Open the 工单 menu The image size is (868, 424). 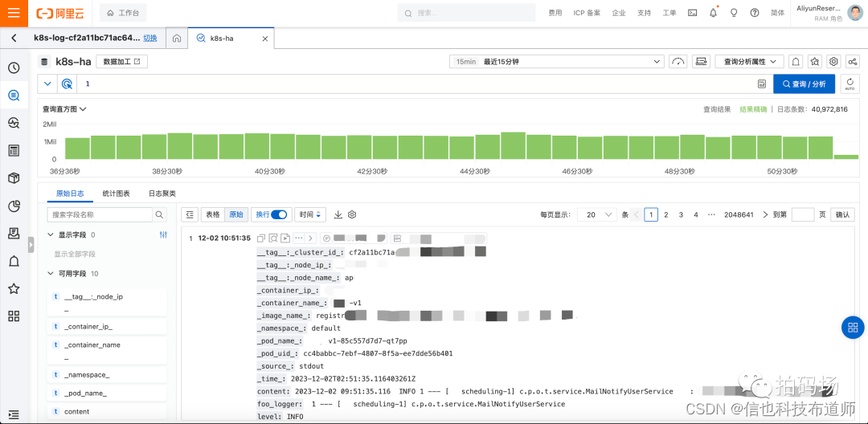click(669, 13)
